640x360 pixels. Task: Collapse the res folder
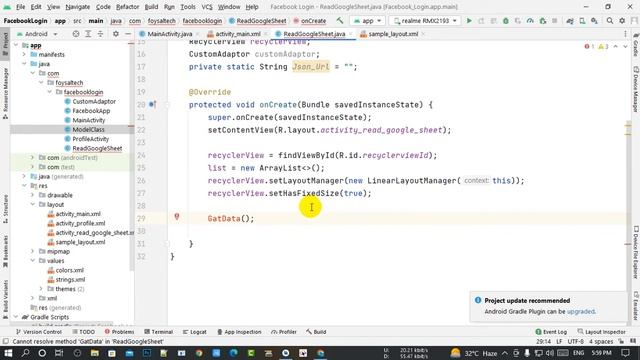(x=24, y=186)
